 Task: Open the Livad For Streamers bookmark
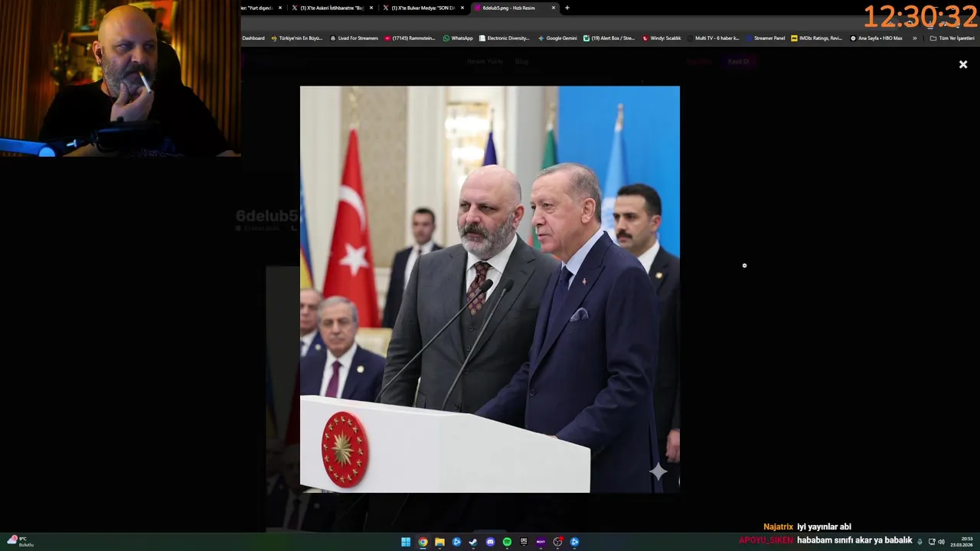354,38
